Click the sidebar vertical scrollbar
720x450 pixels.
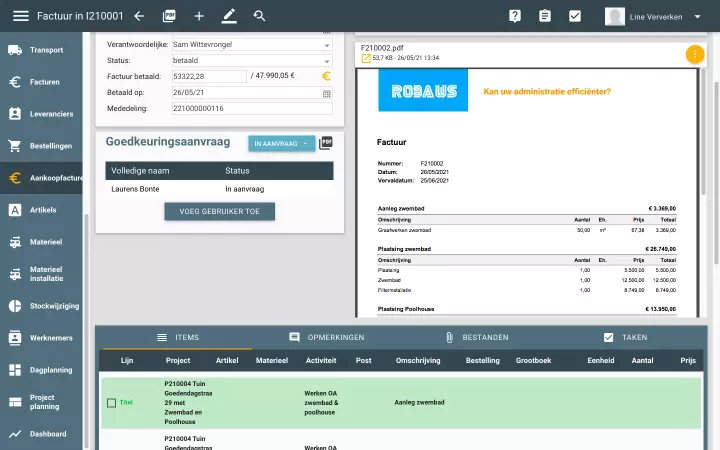pos(86,331)
